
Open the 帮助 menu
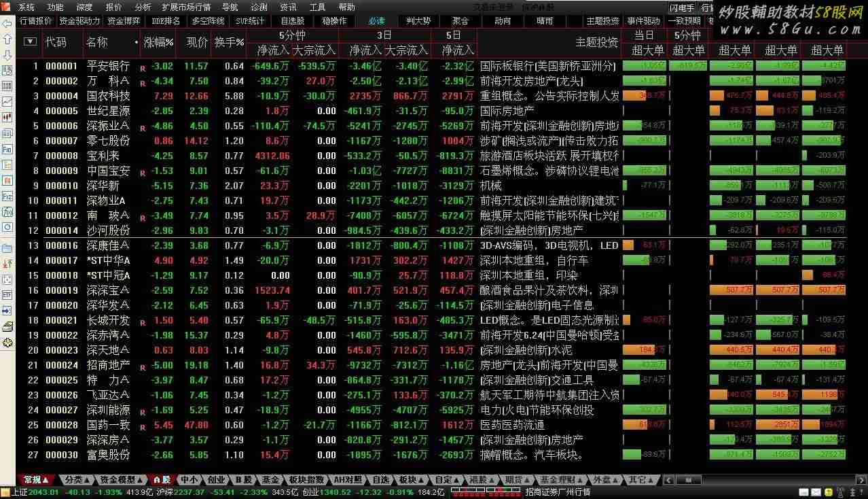[x=346, y=7]
